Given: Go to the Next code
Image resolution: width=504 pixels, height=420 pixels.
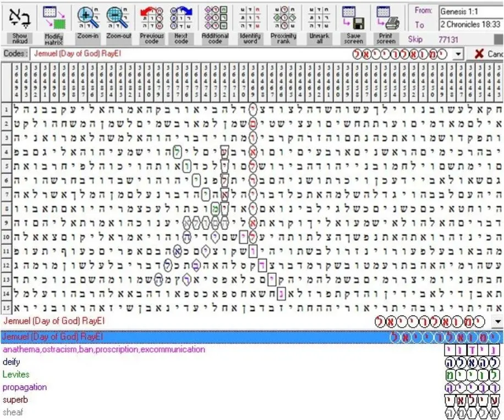Looking at the screenshot, I should 181,18.
